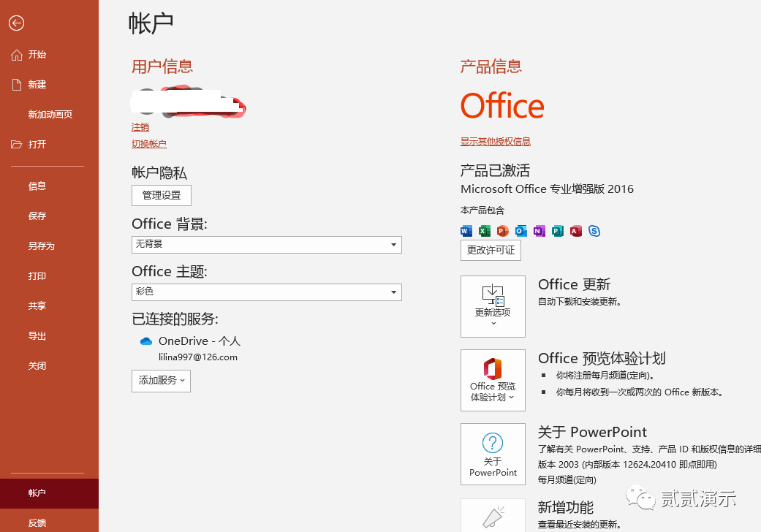The image size is (761, 532).
Task: Click the Publisher product icon
Action: coord(558,231)
